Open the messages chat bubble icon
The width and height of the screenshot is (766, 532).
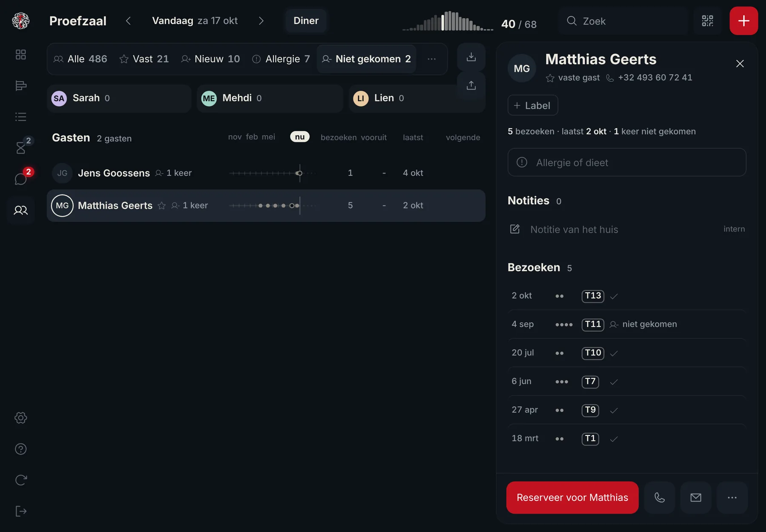20,179
